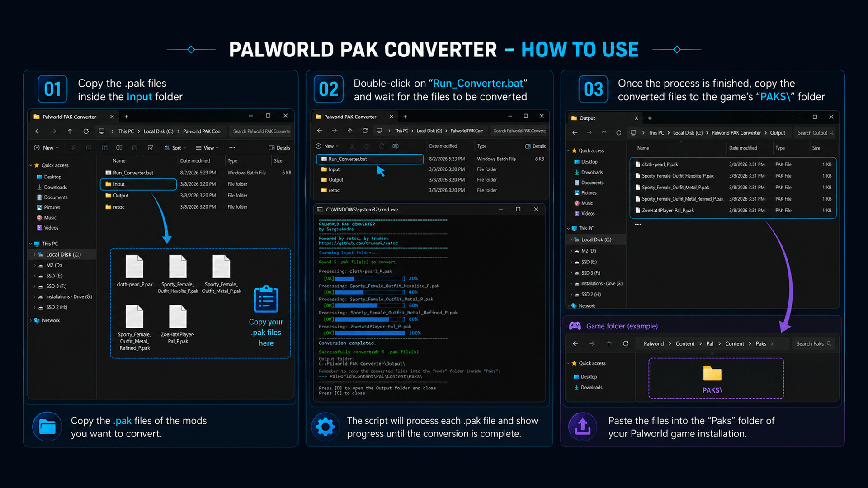This screenshot has height=488, width=868.
Task: Select ZoeHat4Player-Pal_P.pak in Output window list
Action: click(733, 211)
